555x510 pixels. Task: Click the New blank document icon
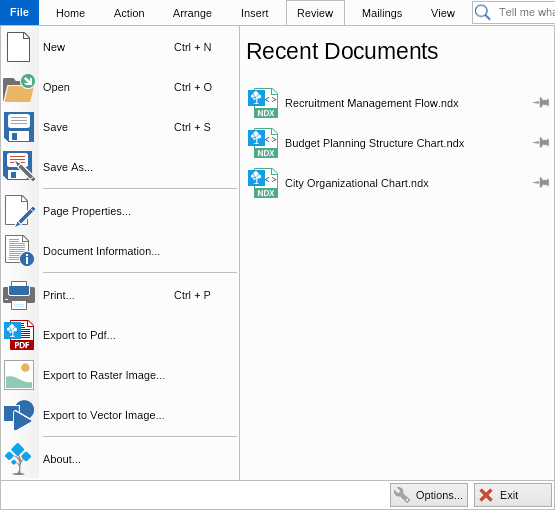pyautogui.click(x=18, y=47)
